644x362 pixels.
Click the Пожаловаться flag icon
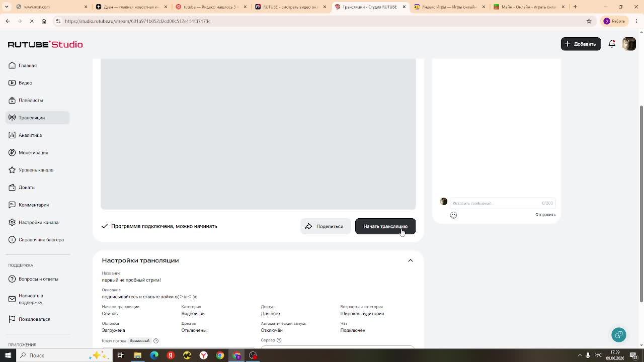[12, 319]
